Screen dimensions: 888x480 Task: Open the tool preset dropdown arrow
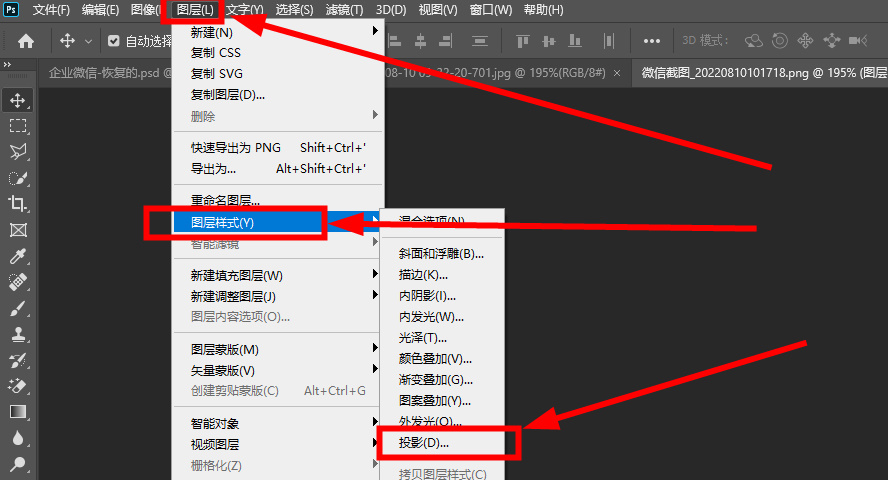click(x=88, y=41)
